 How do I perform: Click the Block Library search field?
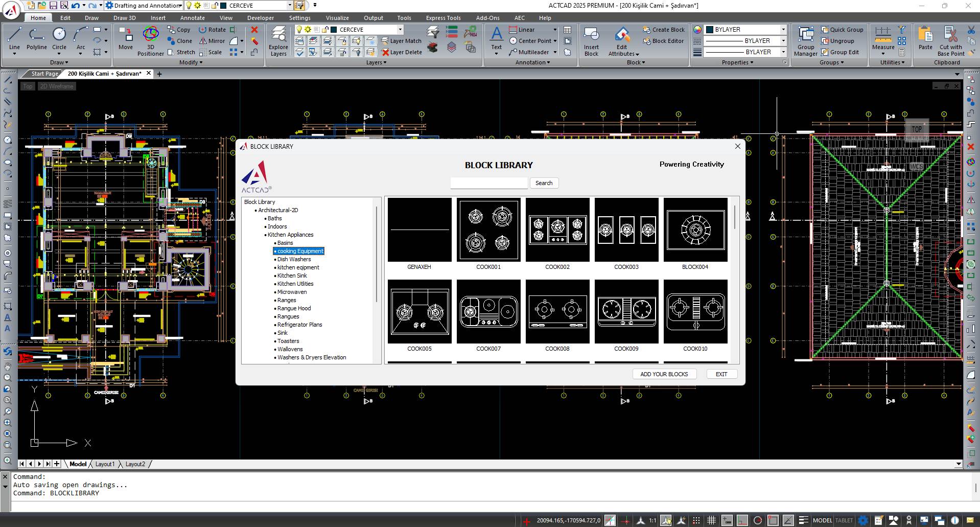click(489, 183)
